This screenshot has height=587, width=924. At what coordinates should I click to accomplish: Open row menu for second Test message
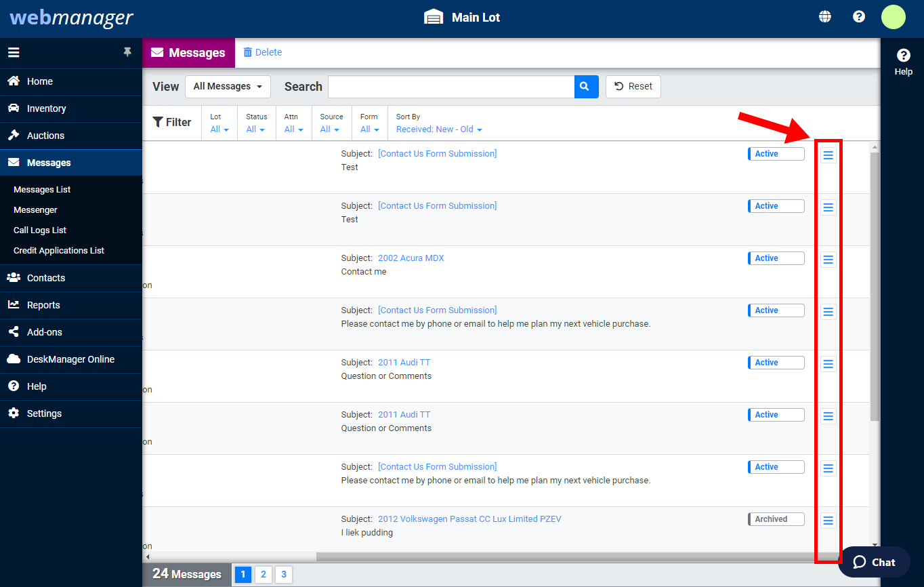point(828,207)
